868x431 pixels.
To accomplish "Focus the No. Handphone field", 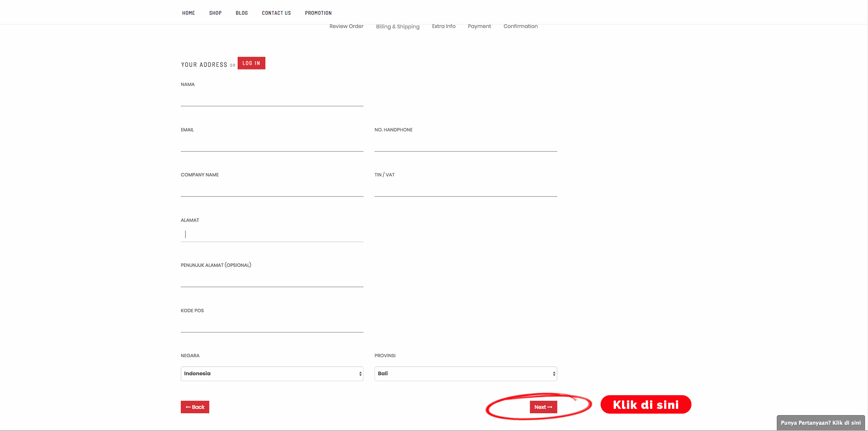I will pos(465,144).
